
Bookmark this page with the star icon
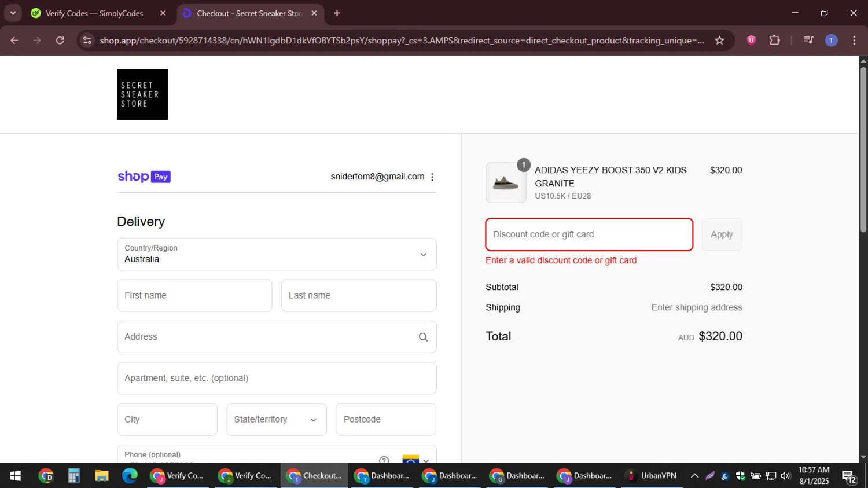click(719, 41)
